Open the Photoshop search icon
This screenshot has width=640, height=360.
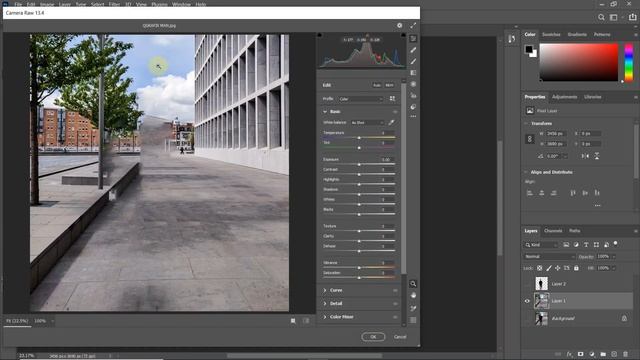click(x=601, y=17)
